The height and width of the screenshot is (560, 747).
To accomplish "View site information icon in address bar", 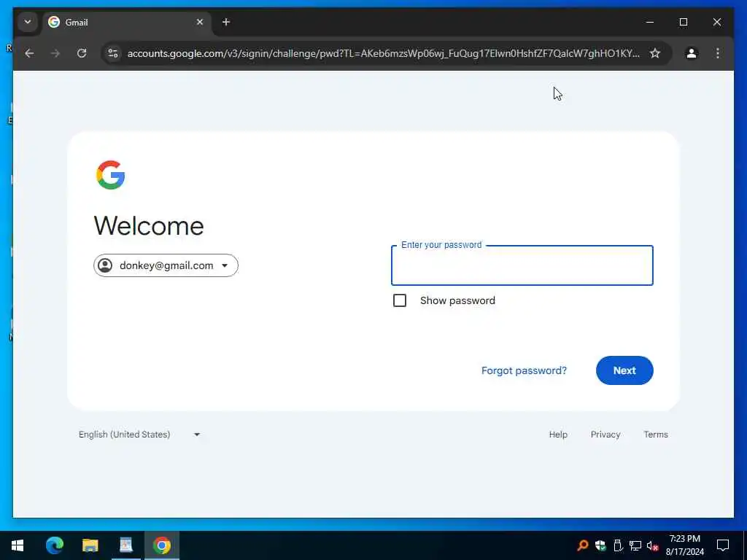I will pos(113,53).
